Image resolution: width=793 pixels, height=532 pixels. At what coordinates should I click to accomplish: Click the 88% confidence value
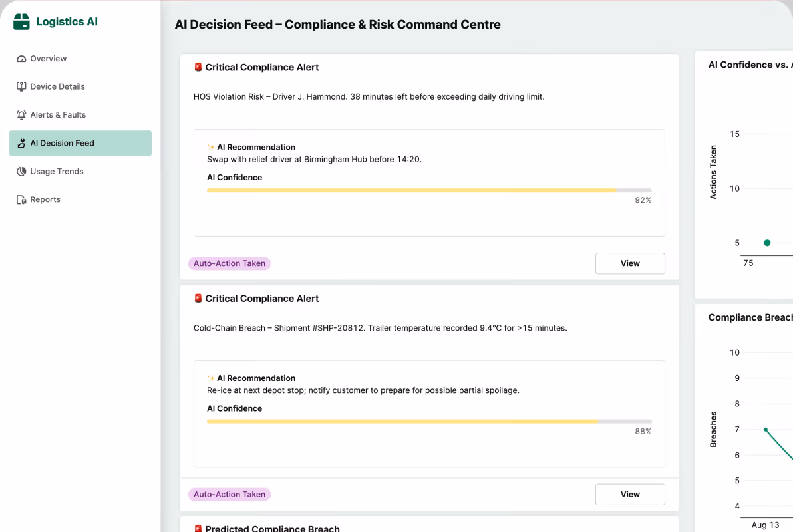643,432
